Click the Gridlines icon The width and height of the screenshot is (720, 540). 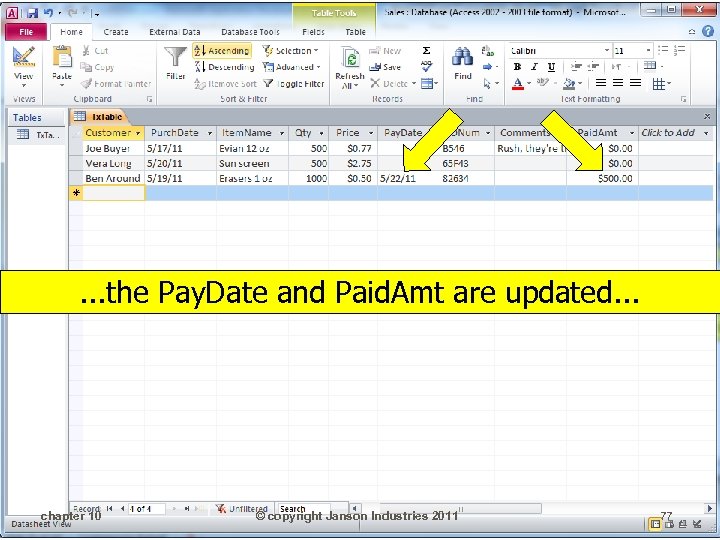658,84
